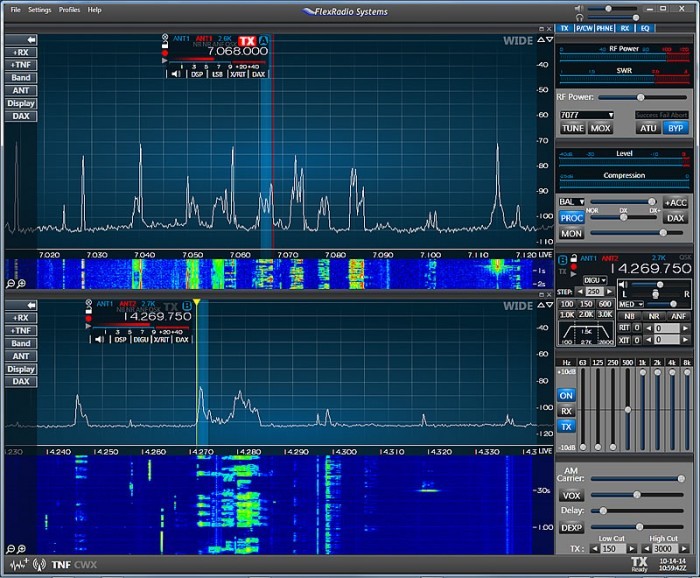Open the Profiles menu
Screen dimensions: 700x578
point(69,9)
